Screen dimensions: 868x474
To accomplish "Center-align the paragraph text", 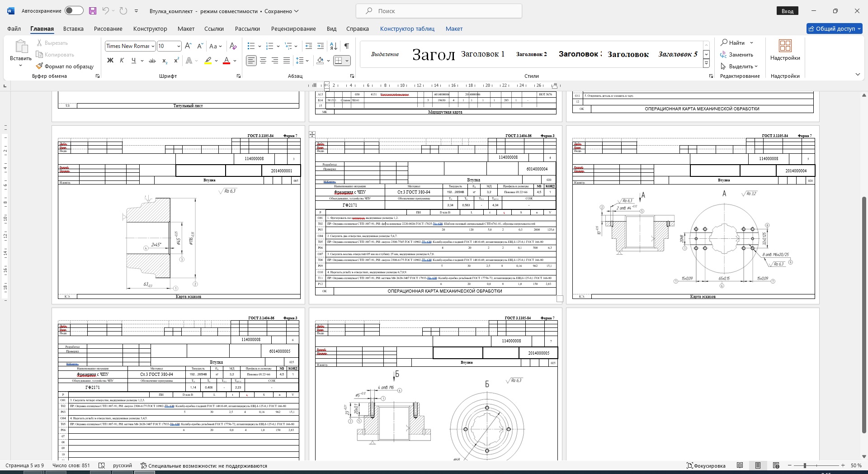I will [x=263, y=61].
